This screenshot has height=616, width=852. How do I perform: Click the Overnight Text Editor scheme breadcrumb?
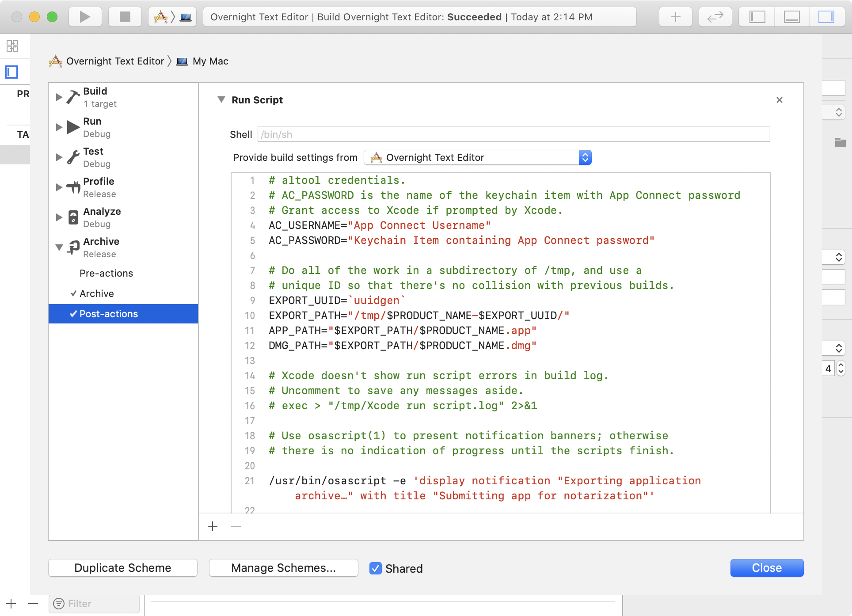(x=107, y=61)
